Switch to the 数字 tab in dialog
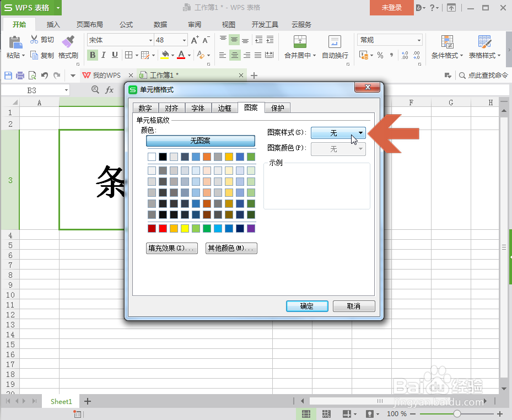The height and width of the screenshot is (420, 512). click(x=145, y=108)
